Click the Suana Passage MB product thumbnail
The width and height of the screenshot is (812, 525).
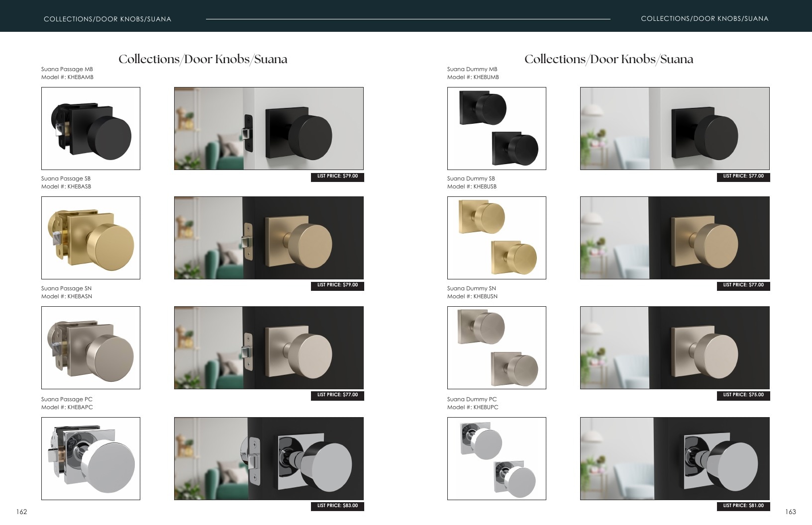91,128
